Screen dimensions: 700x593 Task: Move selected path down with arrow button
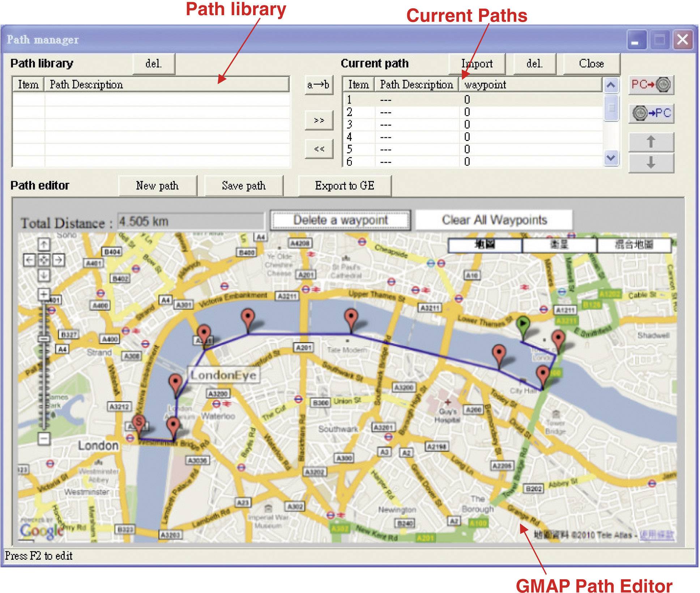tap(651, 163)
